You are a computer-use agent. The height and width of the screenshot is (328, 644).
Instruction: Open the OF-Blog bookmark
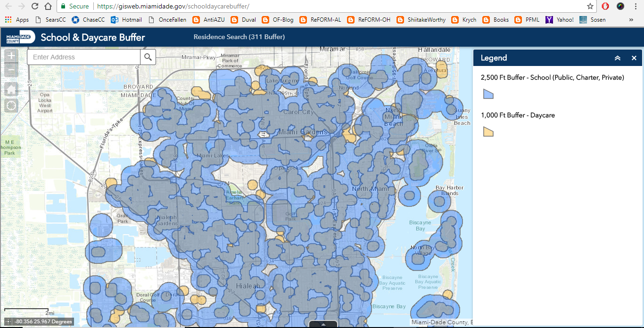[x=277, y=20]
